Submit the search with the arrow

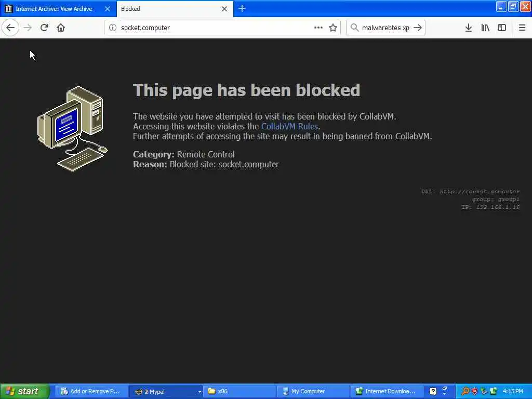(x=418, y=28)
